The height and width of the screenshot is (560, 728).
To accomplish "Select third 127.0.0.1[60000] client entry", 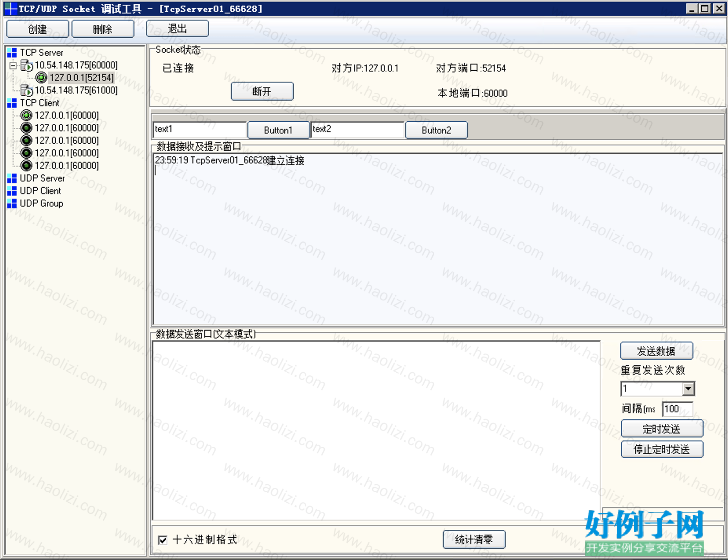I will pyautogui.click(x=67, y=141).
